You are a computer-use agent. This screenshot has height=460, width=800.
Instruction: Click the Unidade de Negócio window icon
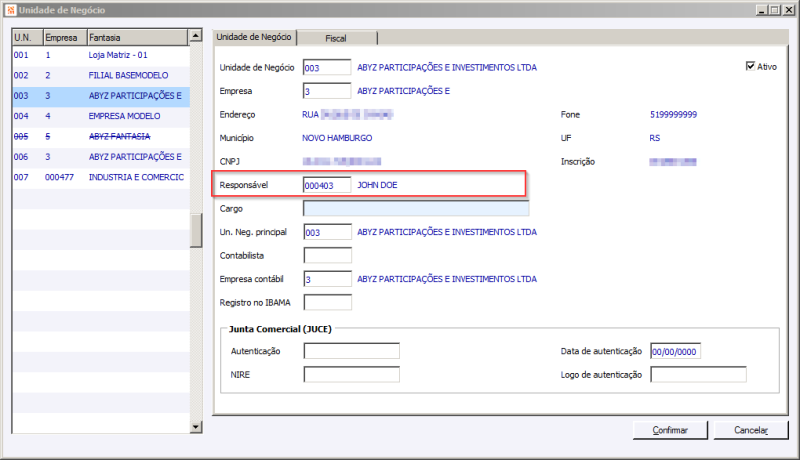pos(11,10)
